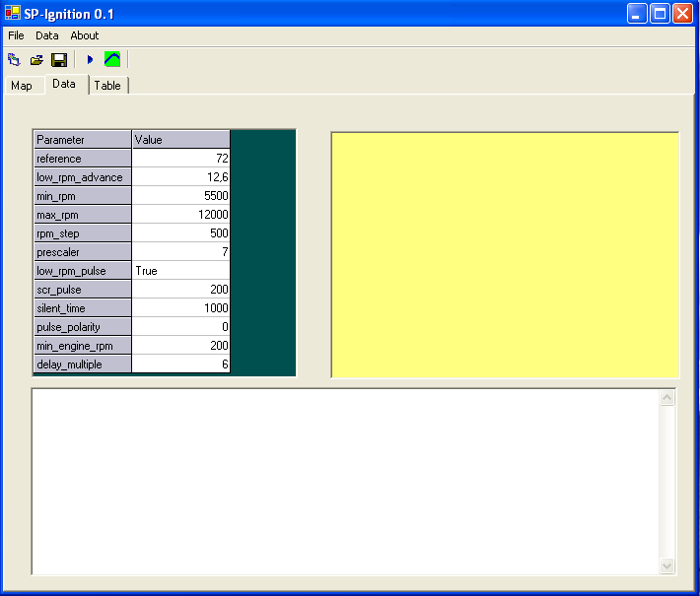700x596 pixels.
Task: Click the pulse_polarity value 0
Action: (x=180, y=327)
